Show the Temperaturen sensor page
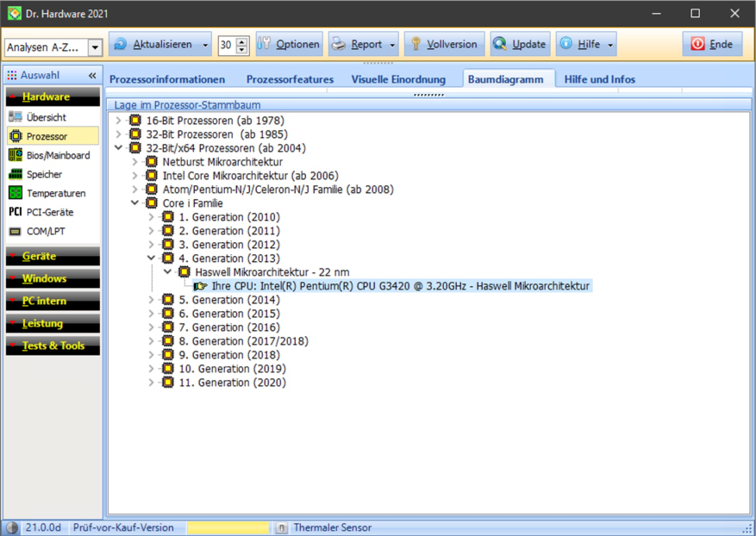The height and width of the screenshot is (536, 756). click(55, 193)
